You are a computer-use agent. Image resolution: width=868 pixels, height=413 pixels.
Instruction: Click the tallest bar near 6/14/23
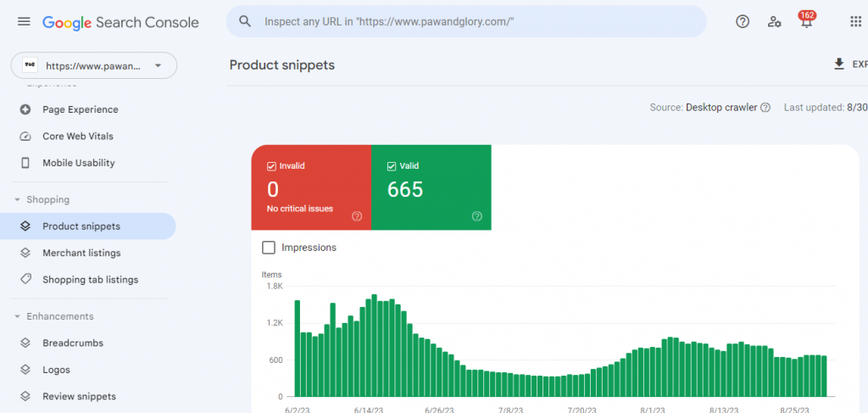pyautogui.click(x=374, y=345)
